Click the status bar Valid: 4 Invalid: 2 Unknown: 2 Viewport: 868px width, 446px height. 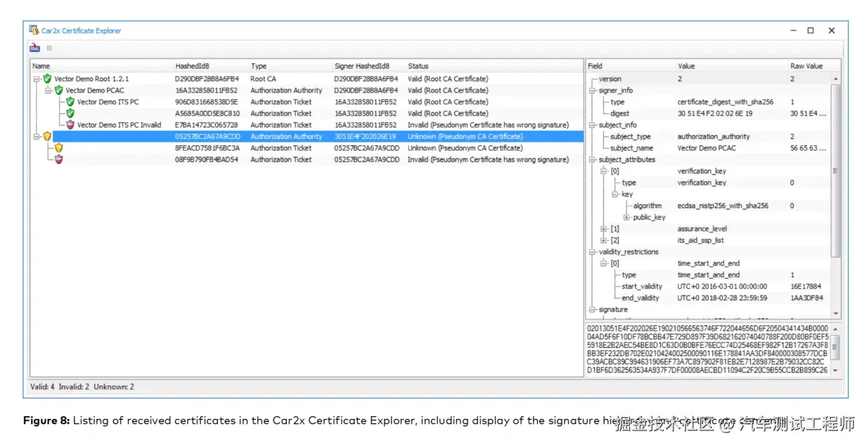(x=82, y=387)
